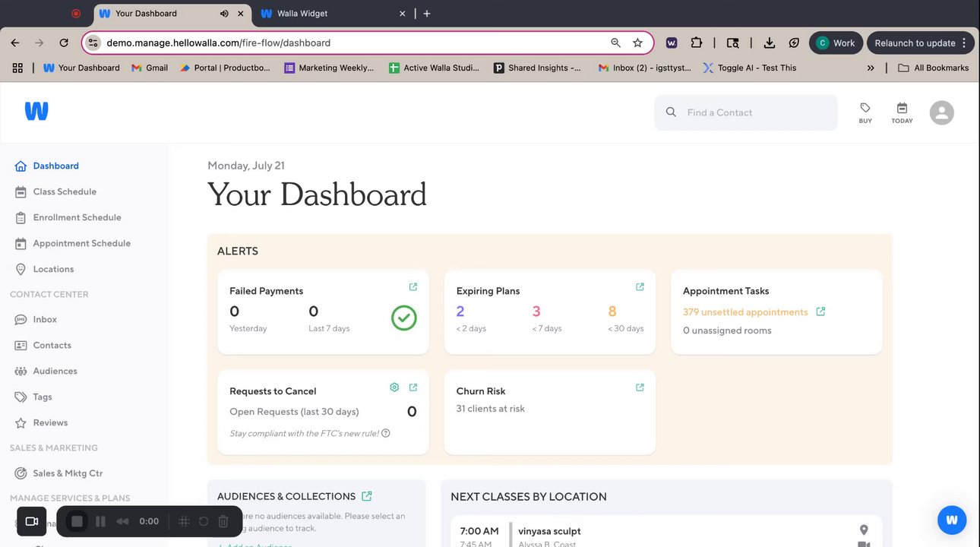
Task: Click the Find a Contact search field
Action: (x=746, y=112)
